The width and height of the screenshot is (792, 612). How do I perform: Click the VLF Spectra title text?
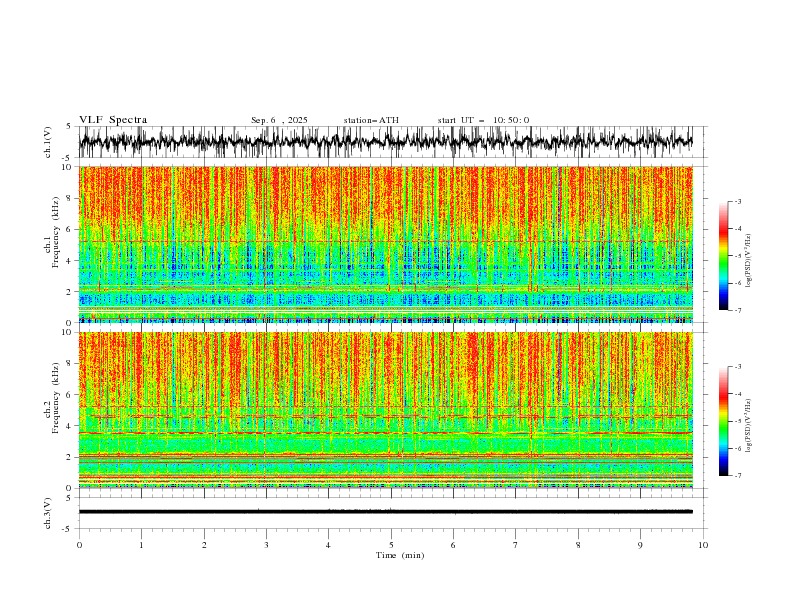113,120
